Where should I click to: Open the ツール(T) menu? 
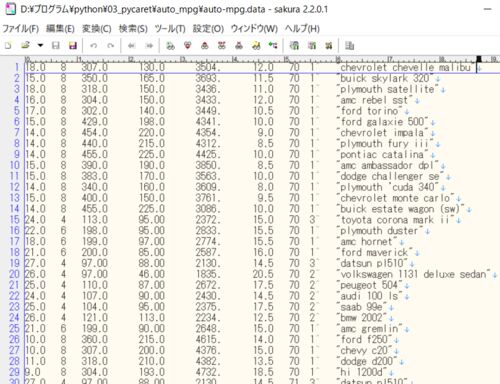point(170,29)
